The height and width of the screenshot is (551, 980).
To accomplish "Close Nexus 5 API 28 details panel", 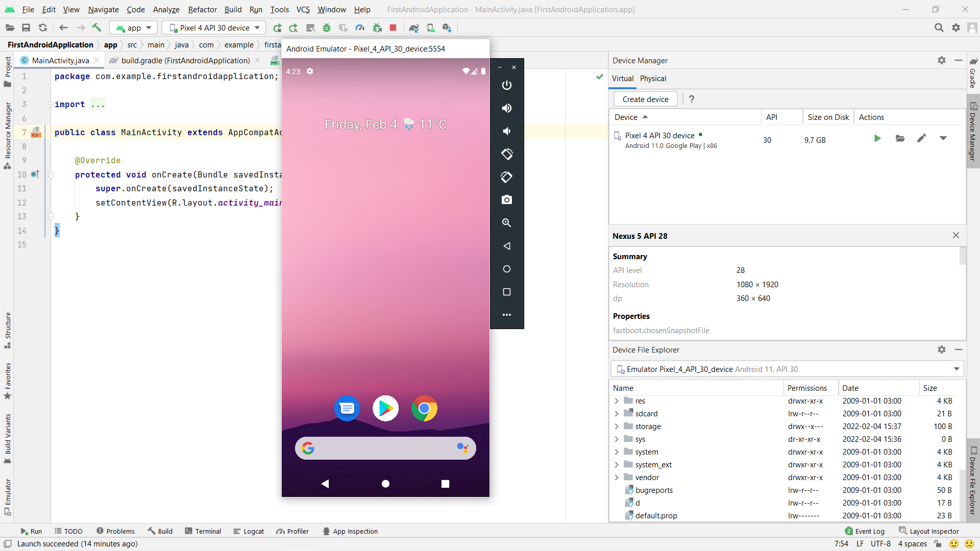I will (956, 235).
